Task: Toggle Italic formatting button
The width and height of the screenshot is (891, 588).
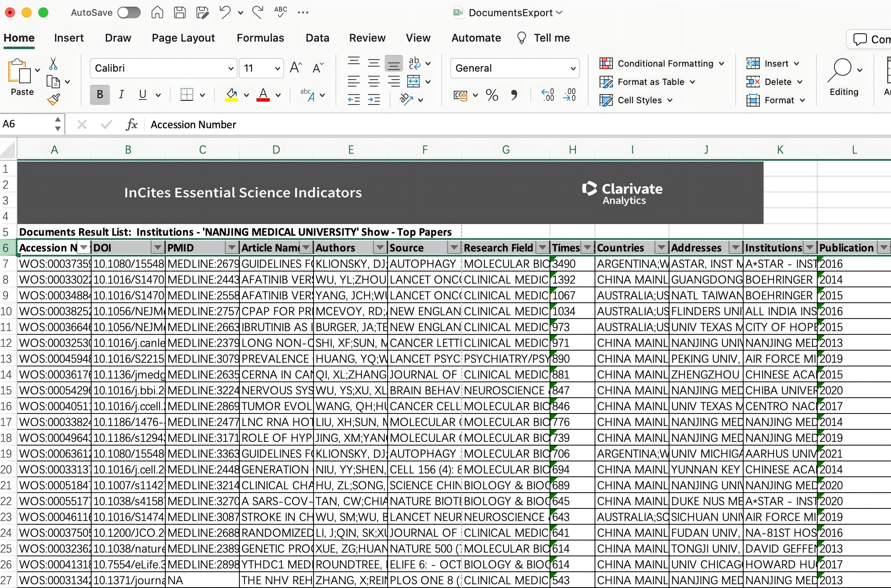Action: (121, 95)
